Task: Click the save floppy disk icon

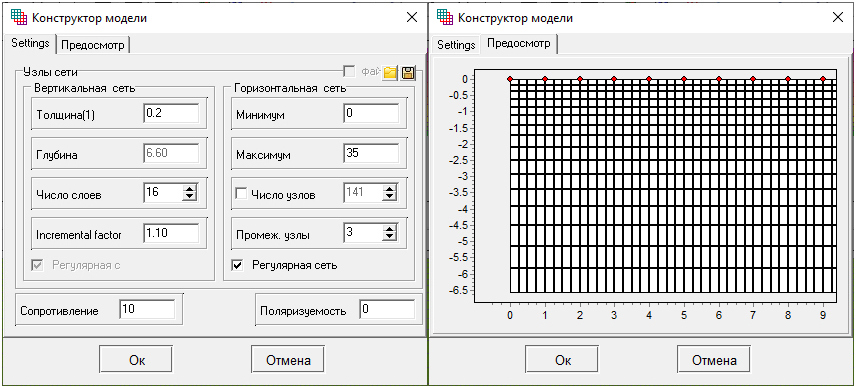Action: click(x=408, y=73)
